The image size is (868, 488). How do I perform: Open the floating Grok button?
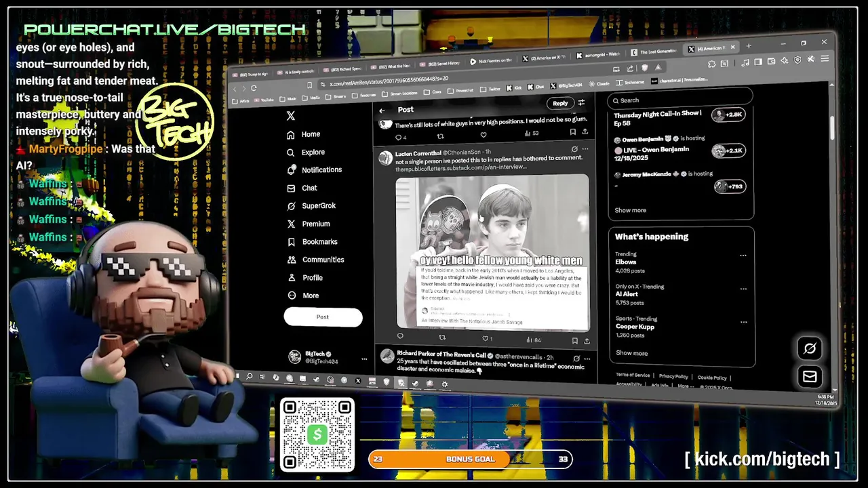[810, 348]
